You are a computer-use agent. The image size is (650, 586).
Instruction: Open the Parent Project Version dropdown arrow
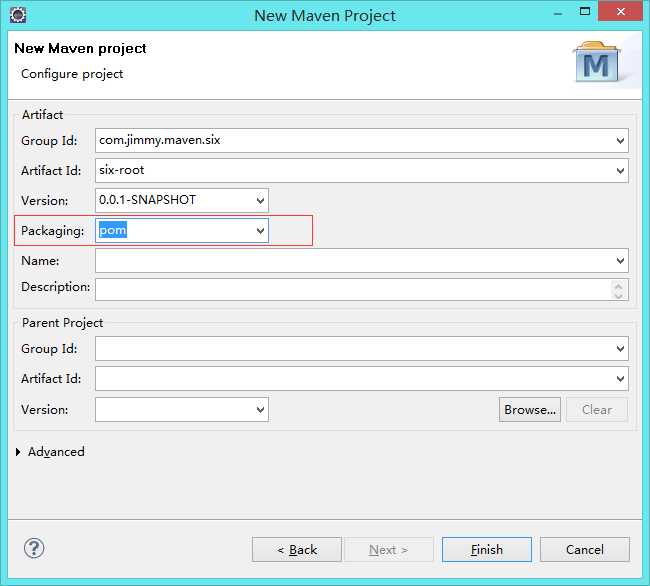[260, 409]
